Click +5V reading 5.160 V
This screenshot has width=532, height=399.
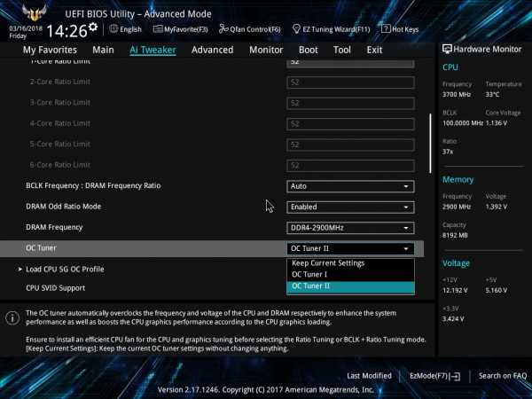click(x=496, y=291)
